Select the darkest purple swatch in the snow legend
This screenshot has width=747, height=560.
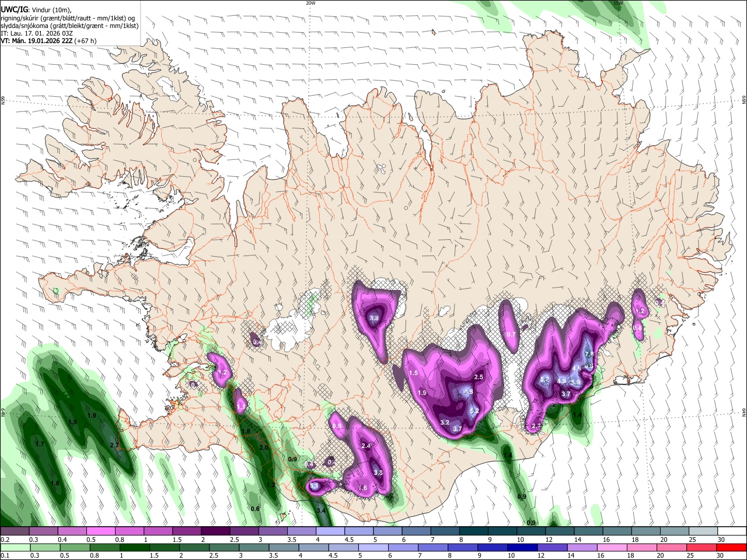pyautogui.click(x=215, y=531)
